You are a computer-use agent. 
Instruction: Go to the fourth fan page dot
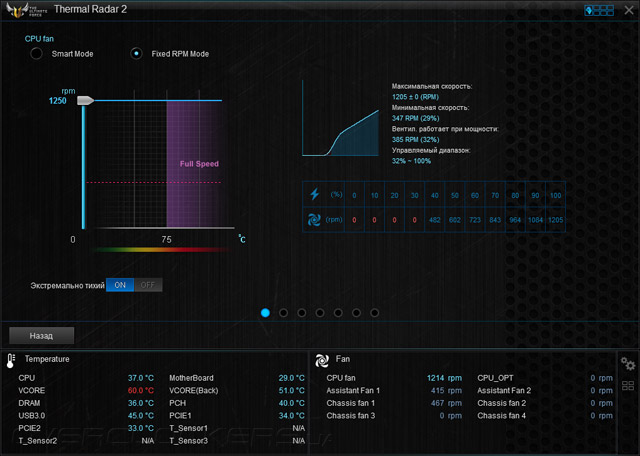pyautogui.click(x=320, y=313)
